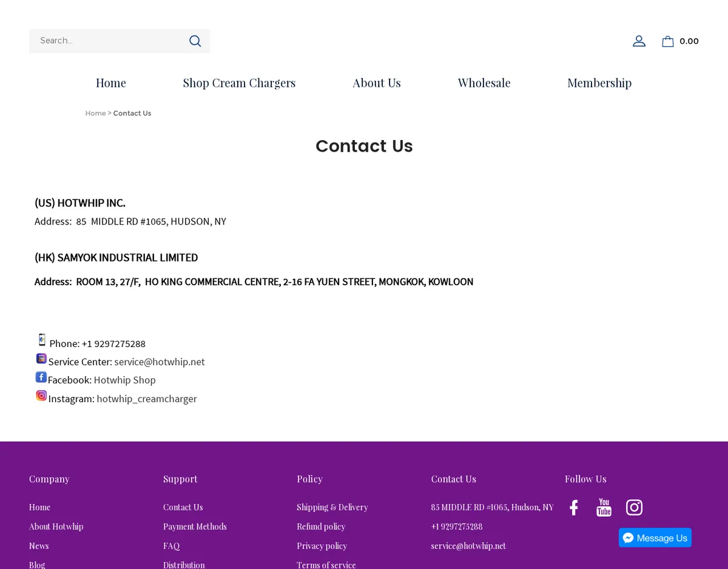Click (US) HOTWHIP INC. heading
The height and width of the screenshot is (569, 728).
(x=80, y=203)
